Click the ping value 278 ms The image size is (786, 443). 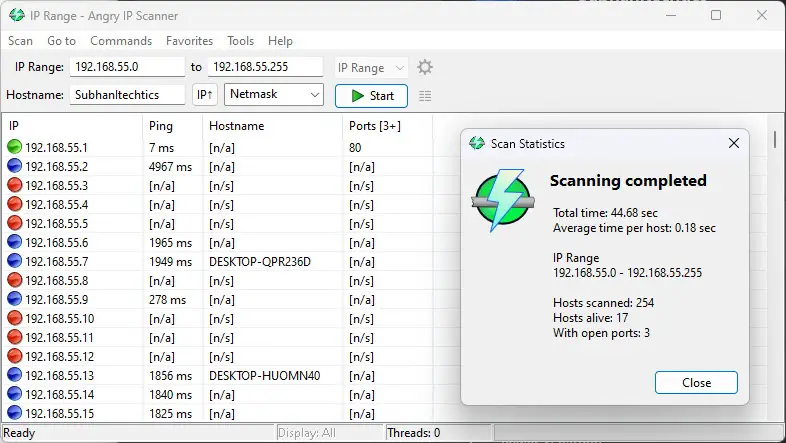[167, 300]
